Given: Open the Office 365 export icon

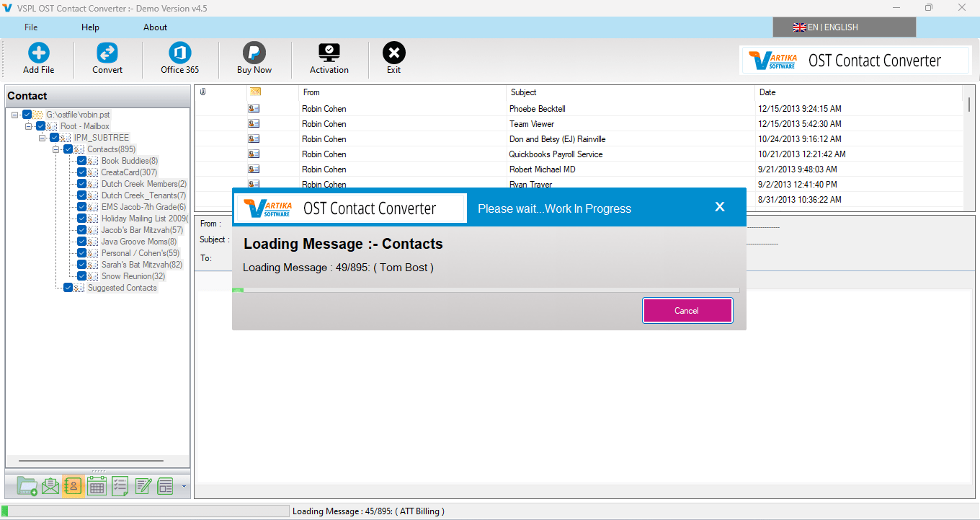Looking at the screenshot, I should (x=179, y=53).
